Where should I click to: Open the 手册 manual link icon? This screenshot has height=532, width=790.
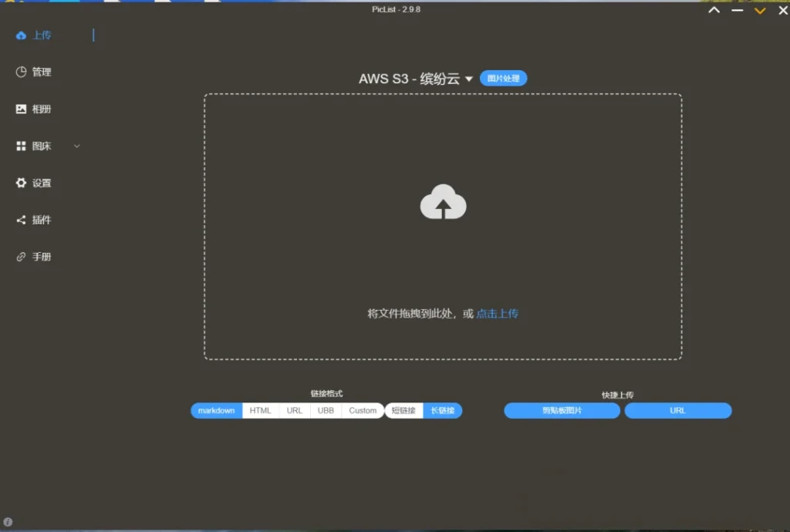click(21, 257)
